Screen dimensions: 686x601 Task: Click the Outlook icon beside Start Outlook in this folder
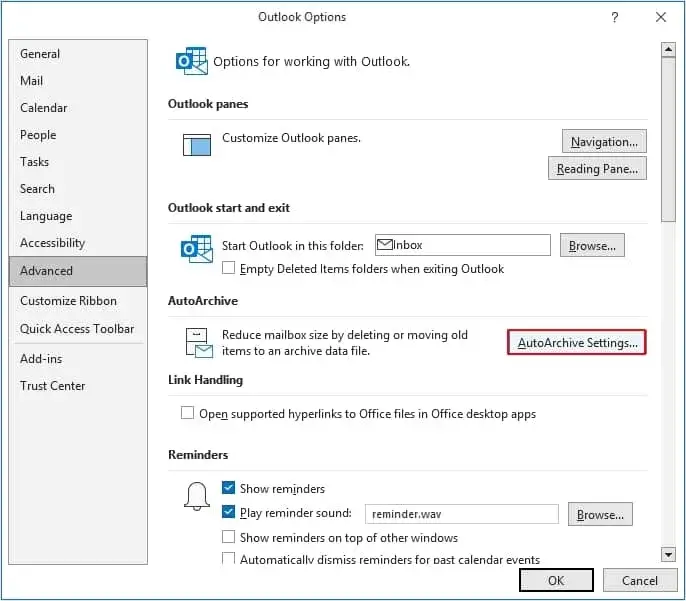[x=197, y=248]
